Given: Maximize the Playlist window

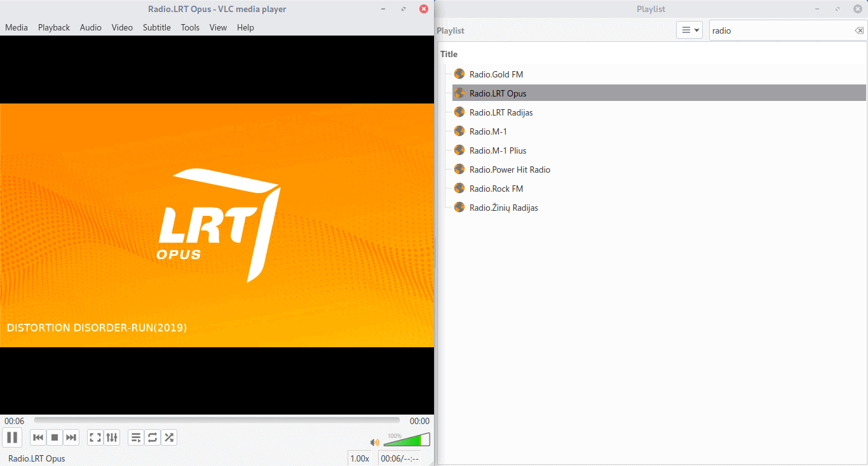Looking at the screenshot, I should (x=837, y=9).
